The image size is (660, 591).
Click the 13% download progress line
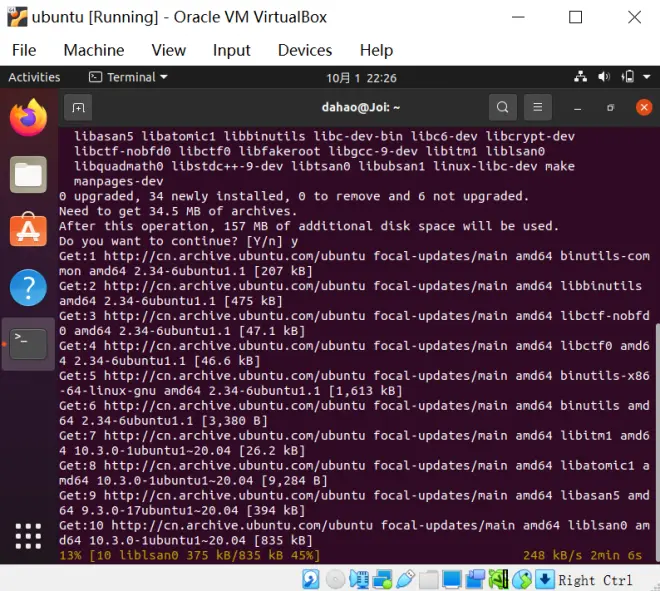[x=189, y=556]
